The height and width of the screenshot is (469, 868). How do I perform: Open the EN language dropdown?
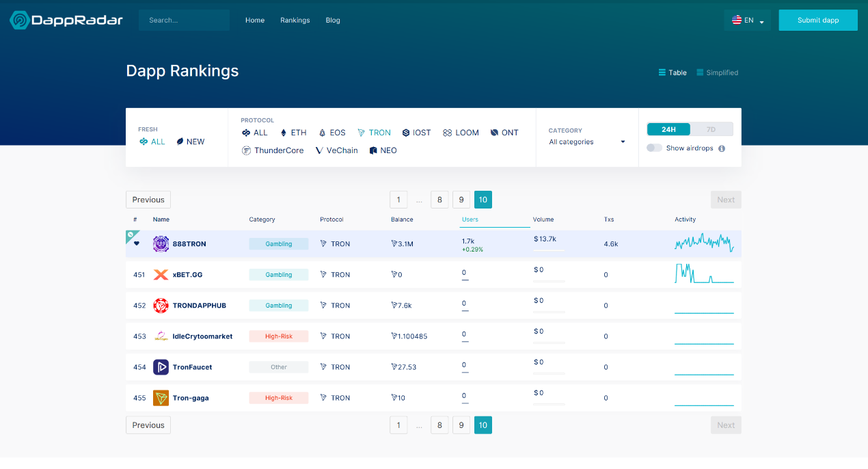748,21
